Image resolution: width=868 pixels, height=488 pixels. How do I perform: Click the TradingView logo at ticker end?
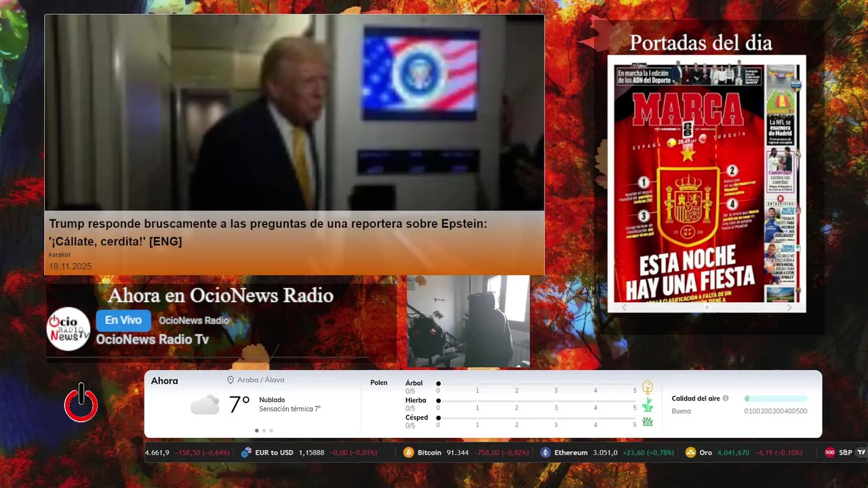(x=861, y=452)
